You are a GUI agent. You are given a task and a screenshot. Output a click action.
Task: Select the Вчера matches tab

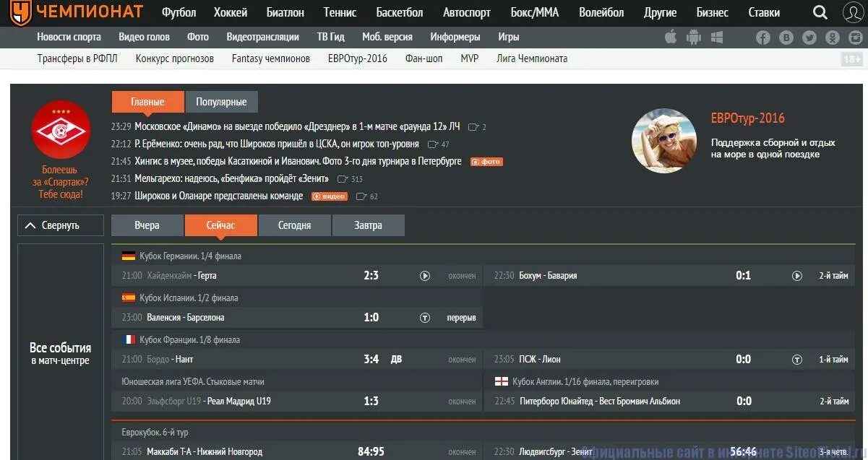[x=147, y=225]
